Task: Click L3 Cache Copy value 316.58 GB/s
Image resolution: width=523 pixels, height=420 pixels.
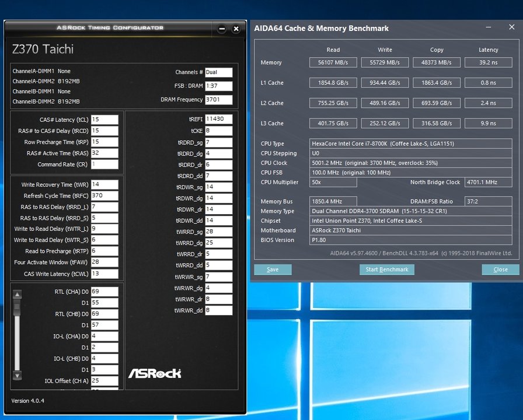Action: (436, 123)
